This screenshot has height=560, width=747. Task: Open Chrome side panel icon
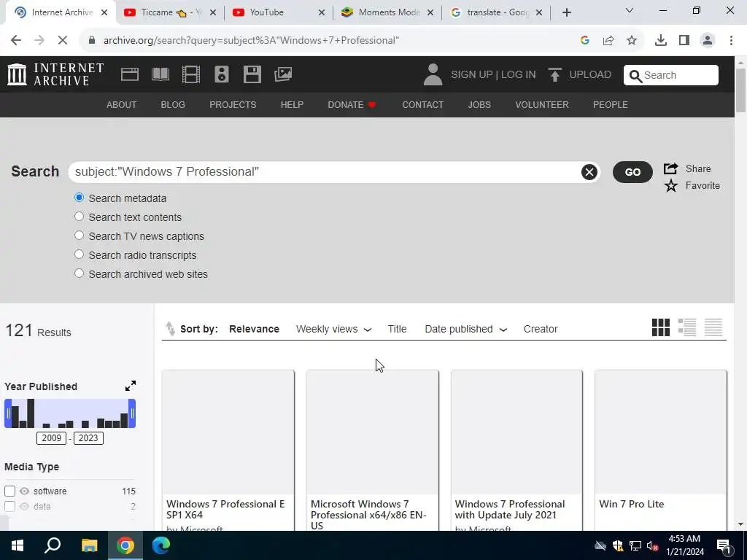click(x=684, y=41)
